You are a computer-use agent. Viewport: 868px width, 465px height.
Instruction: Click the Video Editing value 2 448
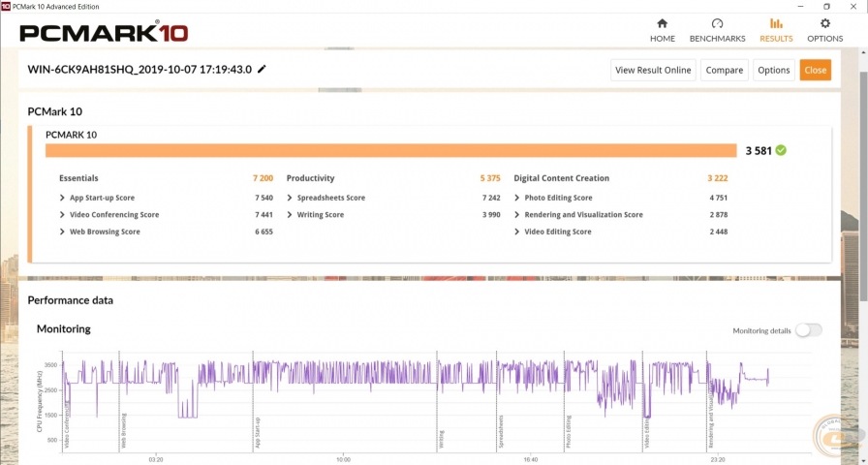[x=719, y=232]
